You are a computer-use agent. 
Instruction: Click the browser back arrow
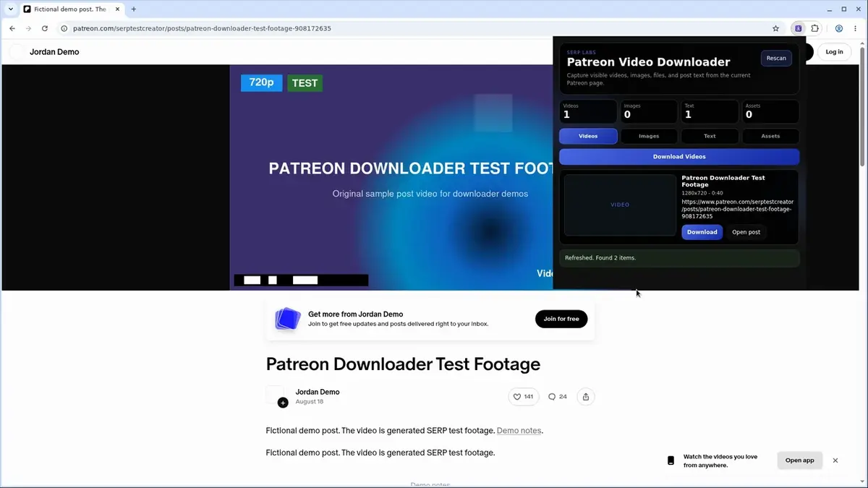pyautogui.click(x=12, y=28)
